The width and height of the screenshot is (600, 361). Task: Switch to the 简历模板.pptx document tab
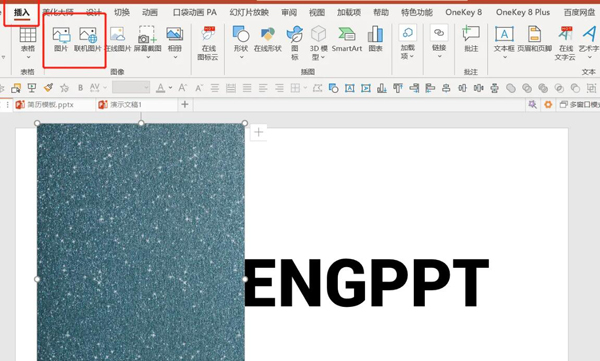[x=50, y=105]
